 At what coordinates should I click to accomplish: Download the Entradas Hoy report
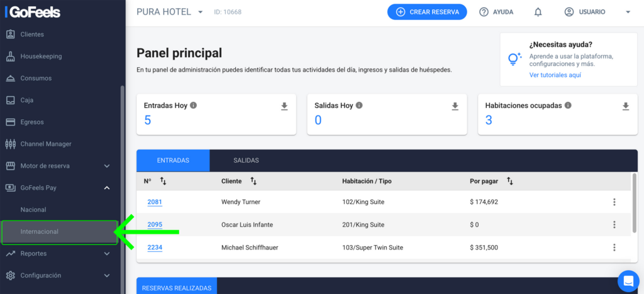tap(284, 107)
